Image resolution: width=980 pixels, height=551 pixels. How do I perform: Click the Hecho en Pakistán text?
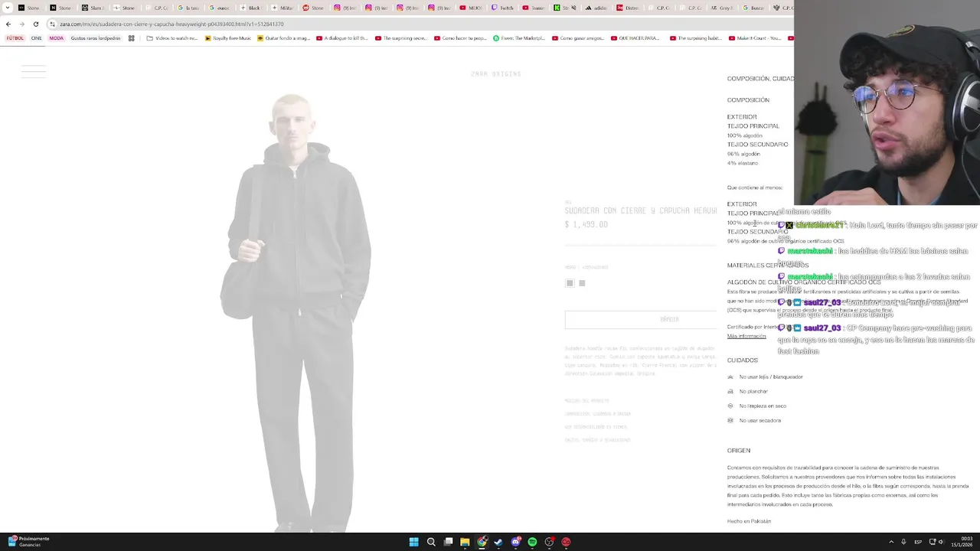(x=749, y=521)
